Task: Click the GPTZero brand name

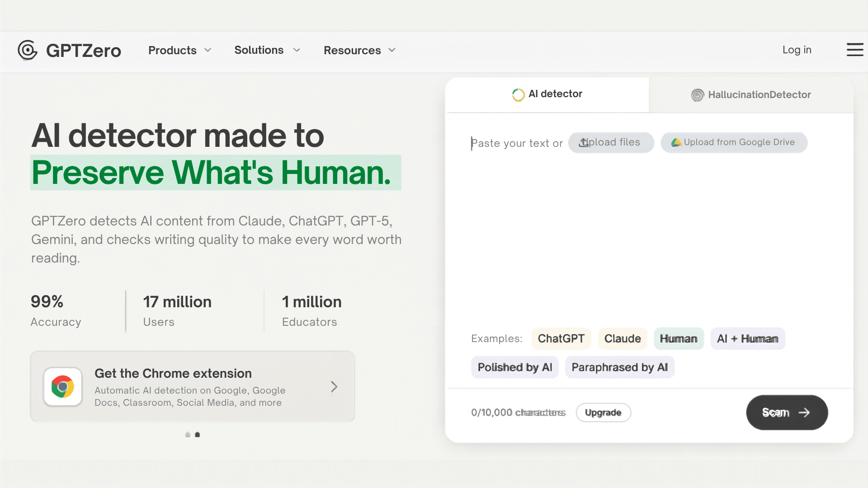Action: click(x=84, y=51)
